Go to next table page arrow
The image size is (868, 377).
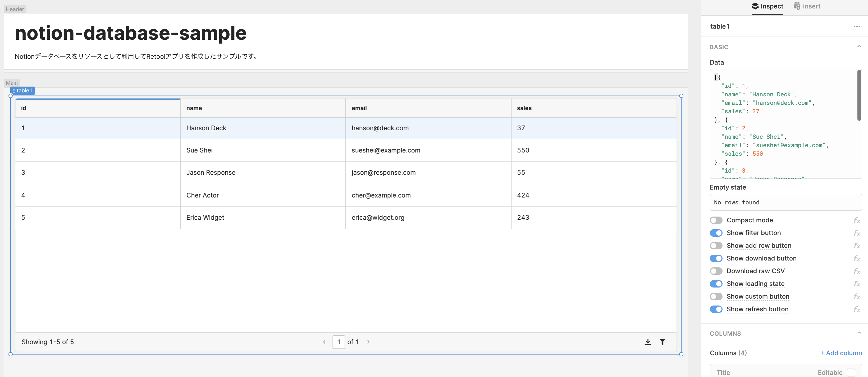click(368, 342)
